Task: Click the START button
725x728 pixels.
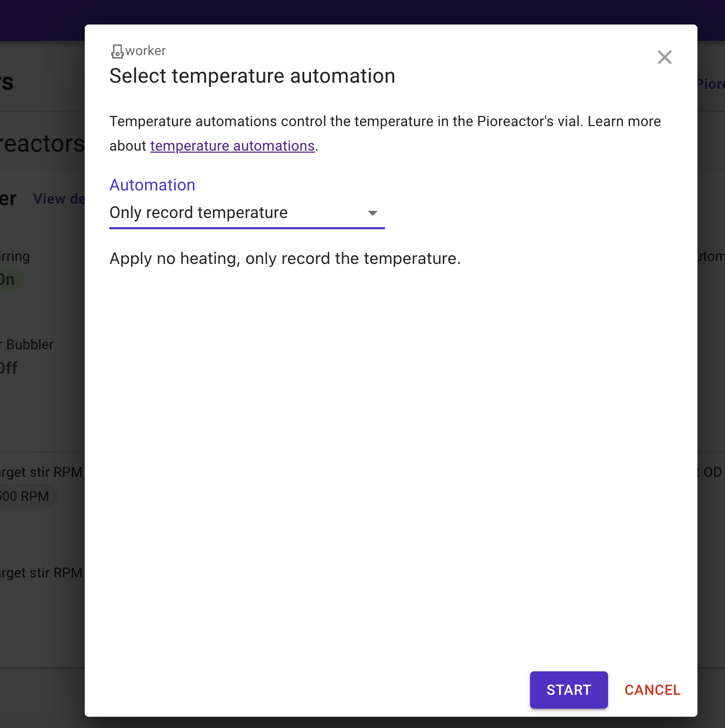Action: (569, 690)
